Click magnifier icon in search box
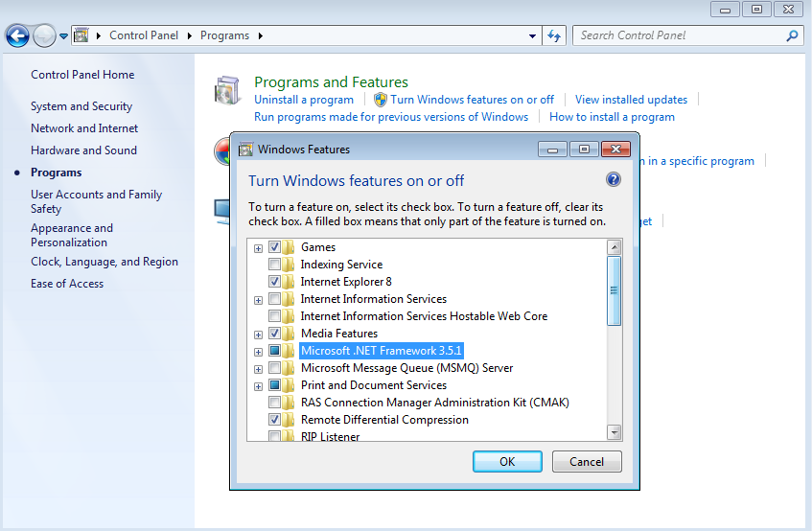The height and width of the screenshot is (531, 812). pyautogui.click(x=792, y=35)
